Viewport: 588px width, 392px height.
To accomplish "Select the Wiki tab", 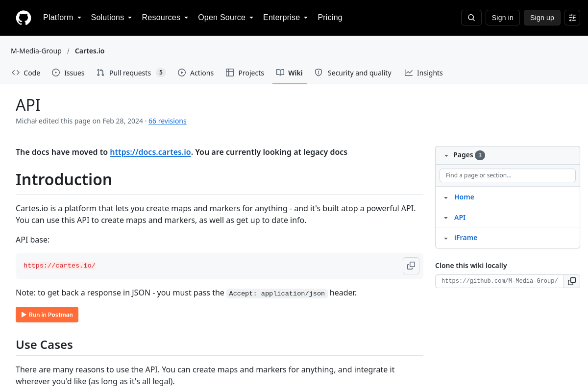I will 290,73.
